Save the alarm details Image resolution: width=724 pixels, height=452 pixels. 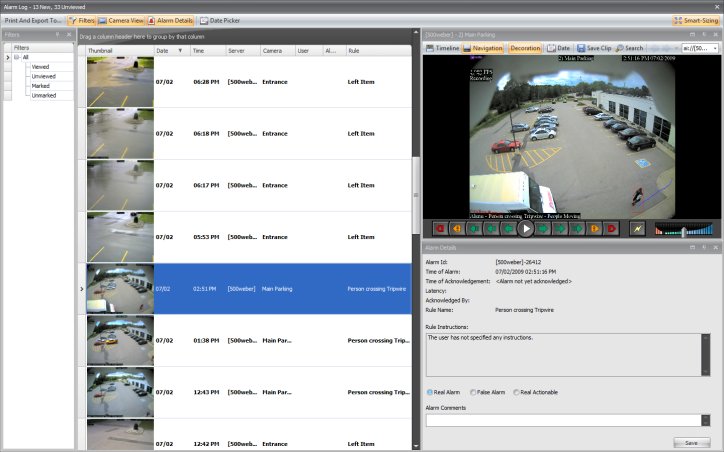[691, 443]
